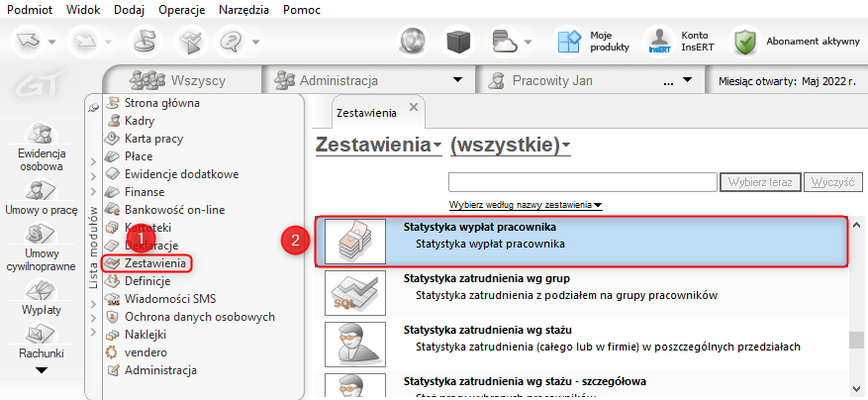Expand the Pracowity Jan employee dropdown
Image resolution: width=868 pixels, height=400 pixels.
687,80
